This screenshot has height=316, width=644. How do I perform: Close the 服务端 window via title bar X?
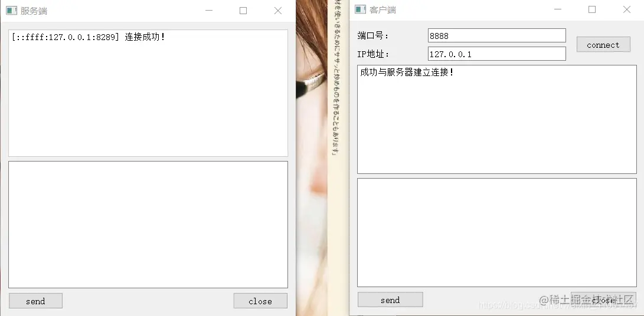pos(278,11)
